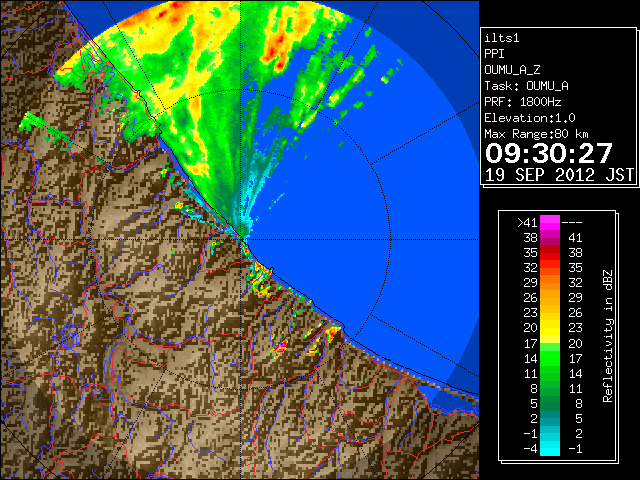Click the orange 29 to 32 dBZ legend band
The image size is (640, 480).
click(x=550, y=282)
